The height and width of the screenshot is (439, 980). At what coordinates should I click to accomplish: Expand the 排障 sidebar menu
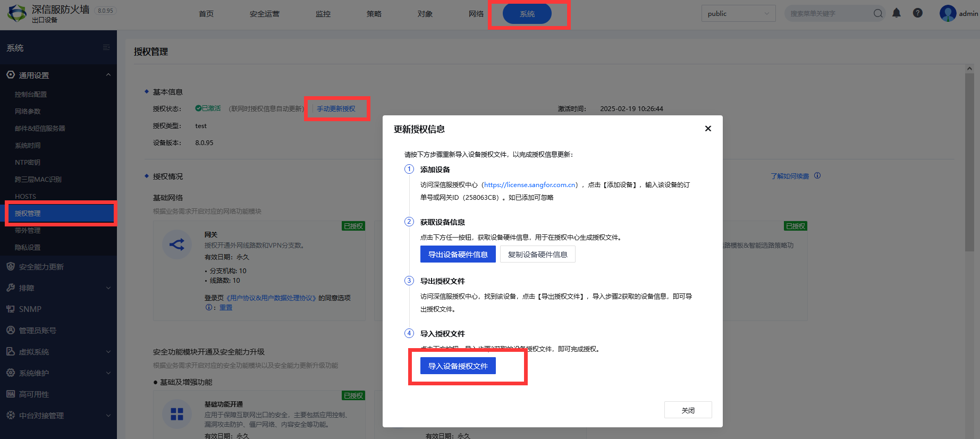(108, 288)
